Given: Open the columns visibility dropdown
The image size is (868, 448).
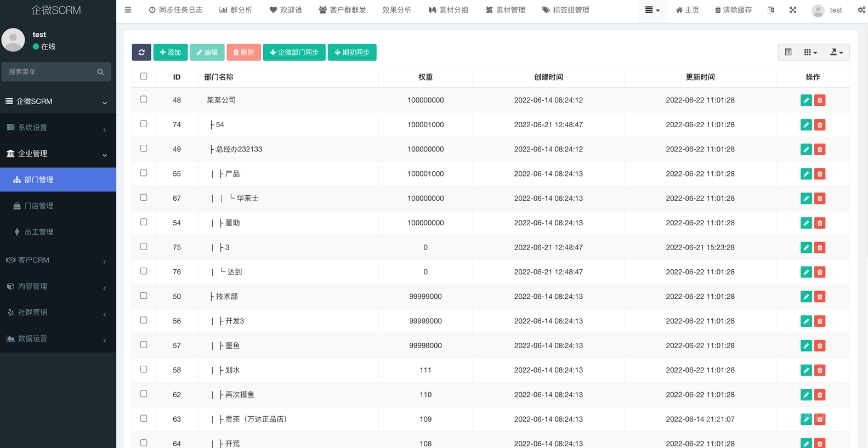Looking at the screenshot, I should [810, 52].
